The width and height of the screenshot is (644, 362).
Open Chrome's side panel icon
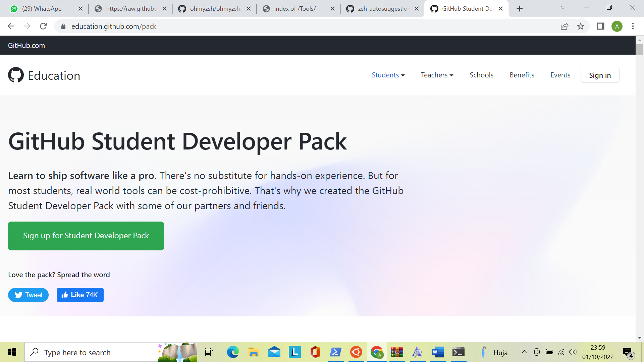(600, 26)
